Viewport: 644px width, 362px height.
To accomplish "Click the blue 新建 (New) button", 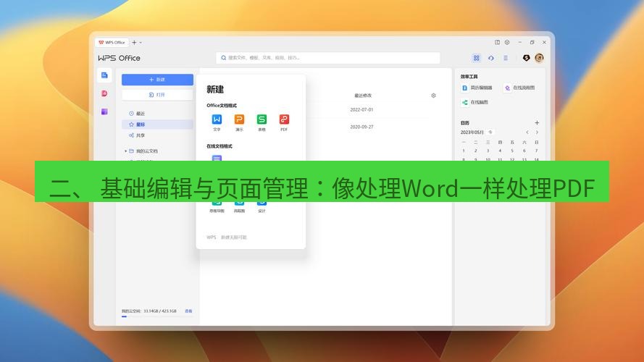I will click(x=157, y=80).
